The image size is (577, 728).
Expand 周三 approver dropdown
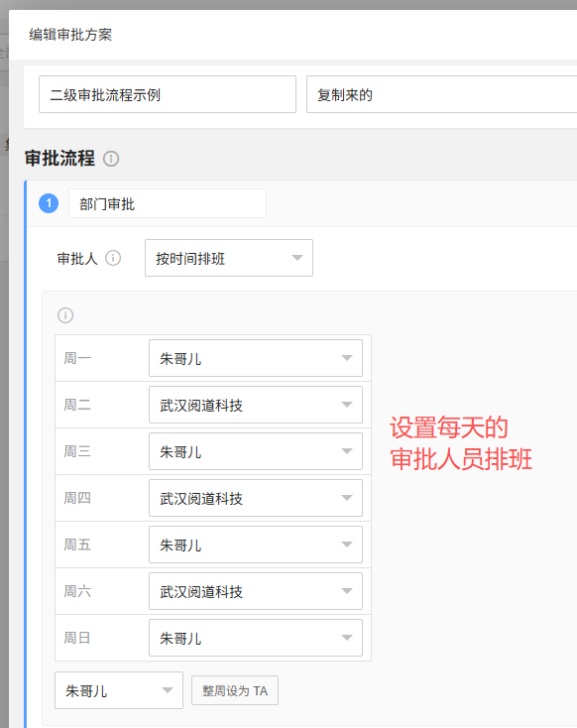click(x=256, y=451)
